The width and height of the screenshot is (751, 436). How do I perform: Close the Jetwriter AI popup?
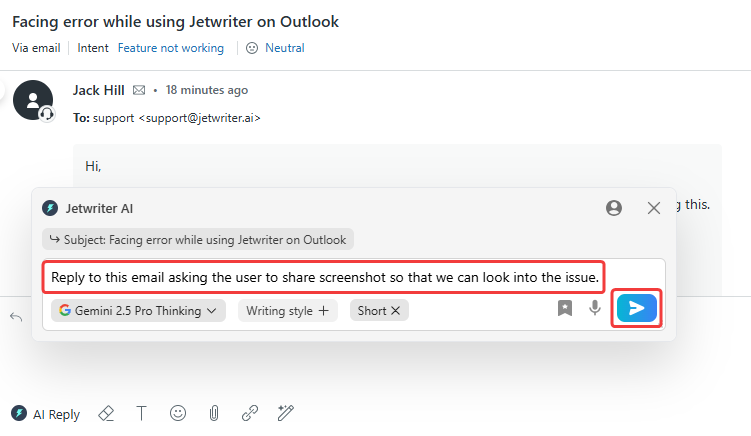tap(654, 208)
